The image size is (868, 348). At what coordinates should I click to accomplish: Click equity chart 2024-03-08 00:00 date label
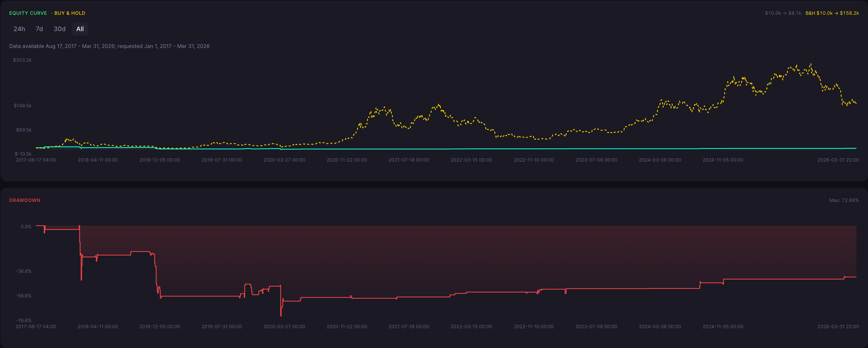pos(660,160)
